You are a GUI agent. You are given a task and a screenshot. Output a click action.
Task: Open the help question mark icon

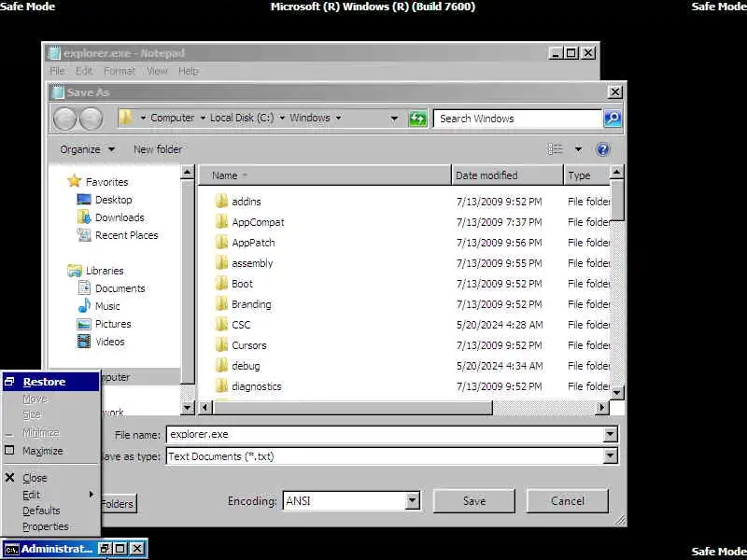602,149
